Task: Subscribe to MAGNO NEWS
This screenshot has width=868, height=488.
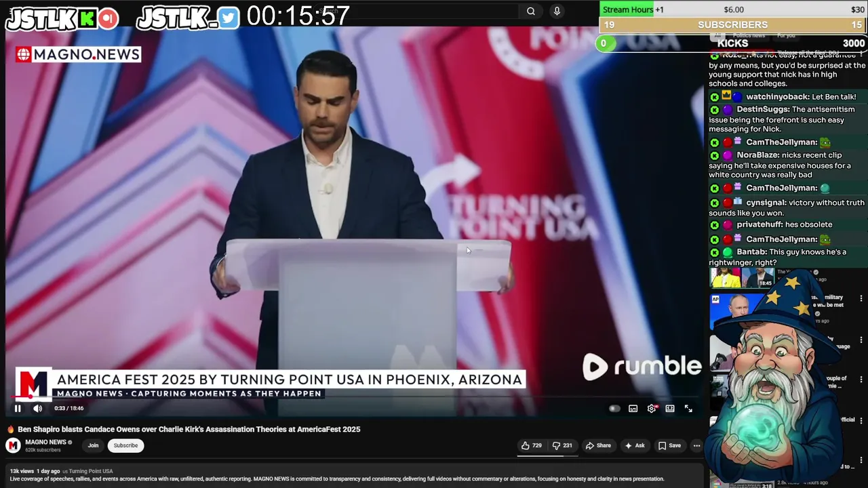Action: (125, 445)
